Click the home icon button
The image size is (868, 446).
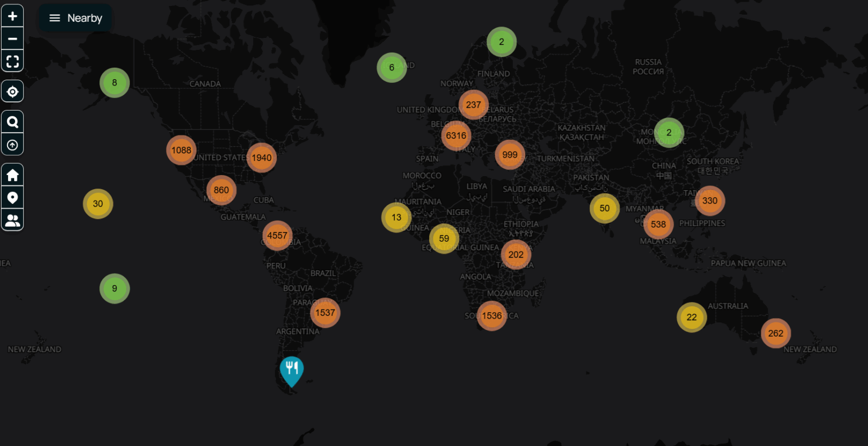pyautogui.click(x=12, y=175)
